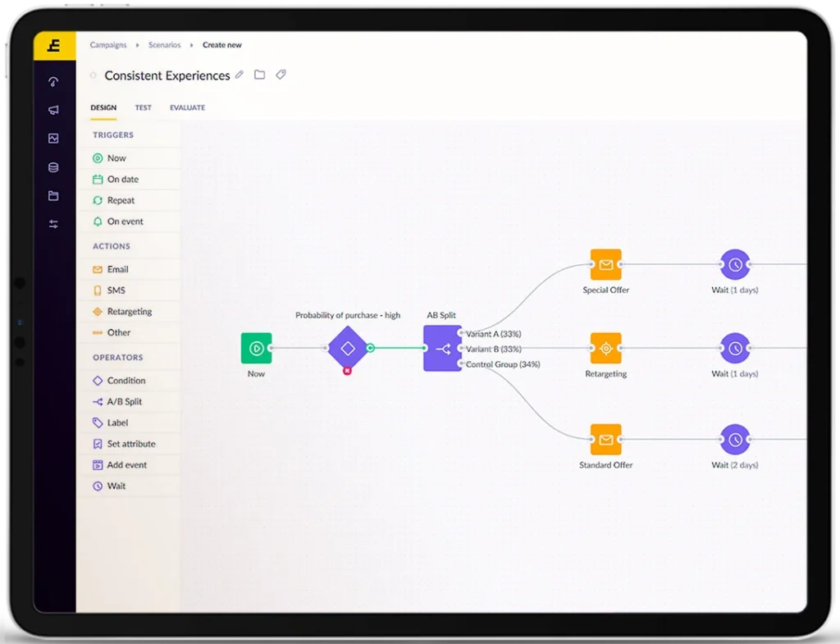Switch to the EVALUATE tab
Viewport: 840px width, 644px height.
pyautogui.click(x=188, y=107)
